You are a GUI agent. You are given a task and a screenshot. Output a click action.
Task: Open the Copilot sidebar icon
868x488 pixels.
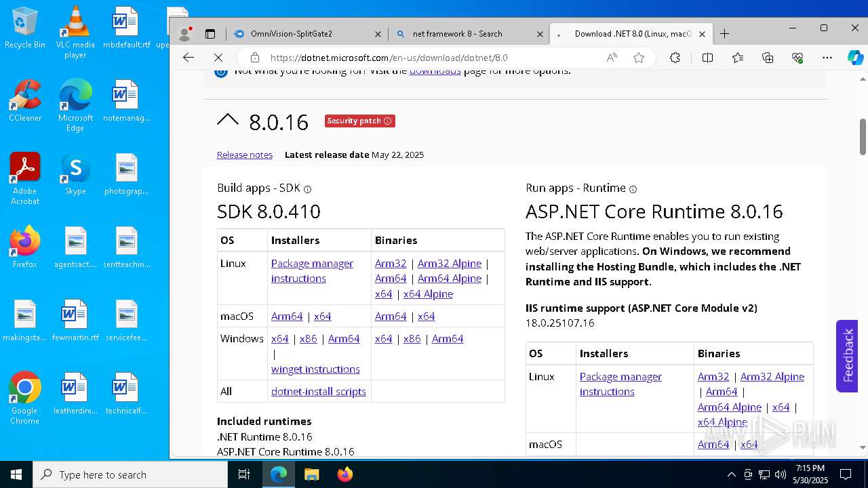coord(855,58)
